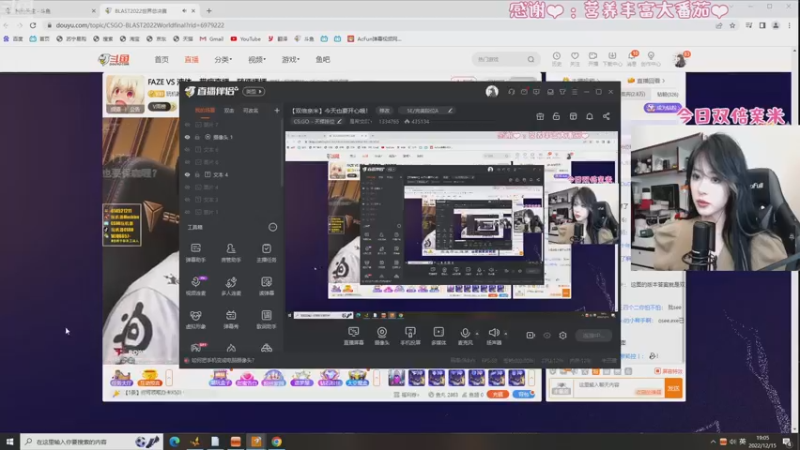This screenshot has height=450, width=800.
Task: Switch to the third scene tab
Action: pyautogui.click(x=251, y=110)
